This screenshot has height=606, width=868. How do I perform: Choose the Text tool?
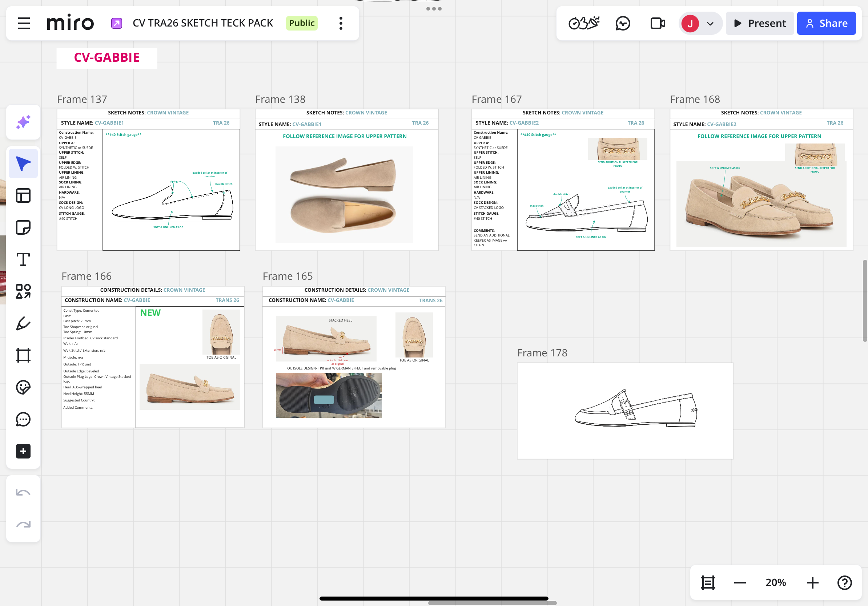23,259
